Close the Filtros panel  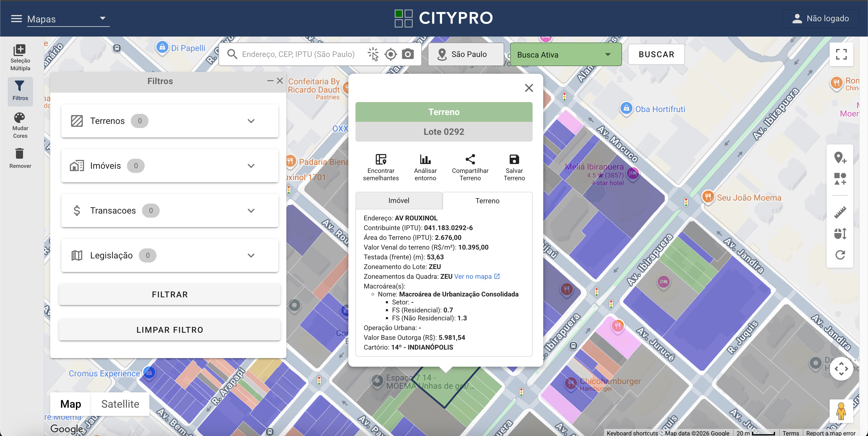click(x=280, y=81)
